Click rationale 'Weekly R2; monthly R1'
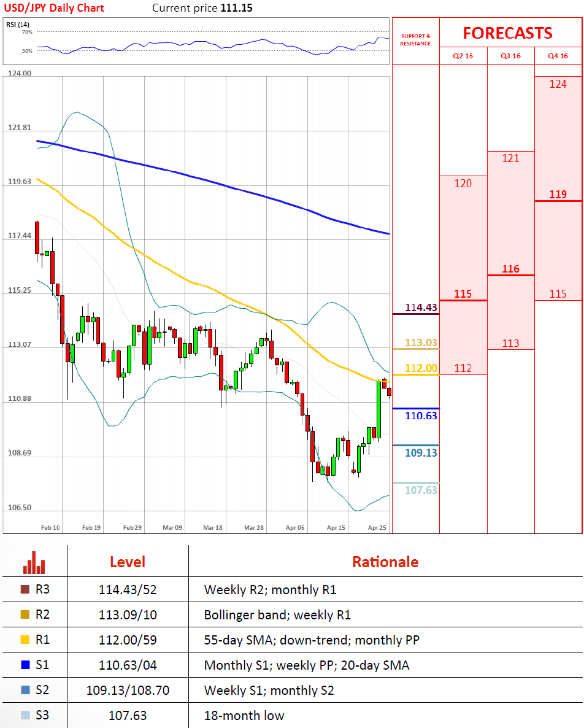Image resolution: width=584 pixels, height=728 pixels. (270, 590)
